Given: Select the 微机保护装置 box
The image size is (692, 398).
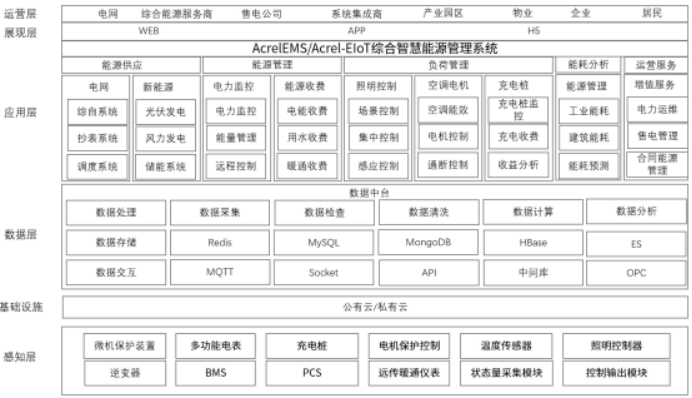Looking at the screenshot, I should 125,346.
